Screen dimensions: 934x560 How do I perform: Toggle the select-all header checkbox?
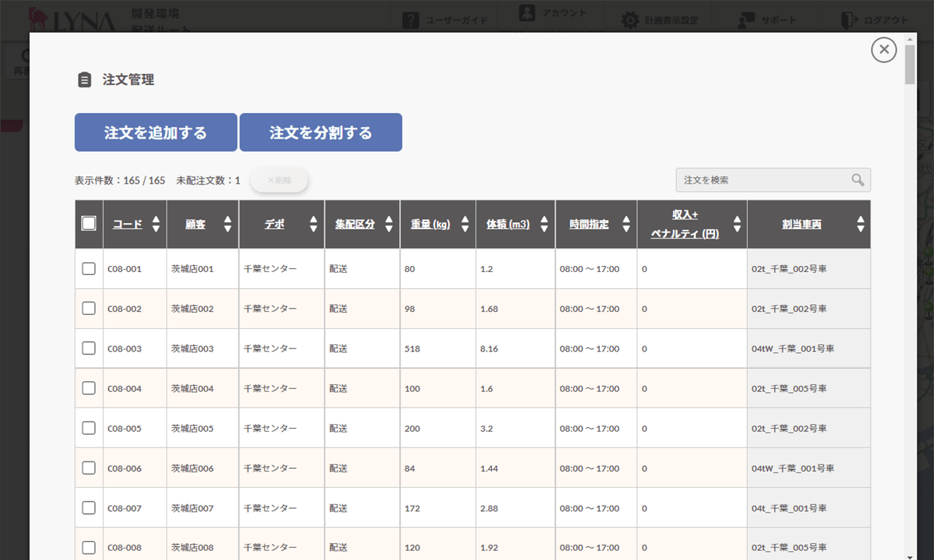pos(89,223)
